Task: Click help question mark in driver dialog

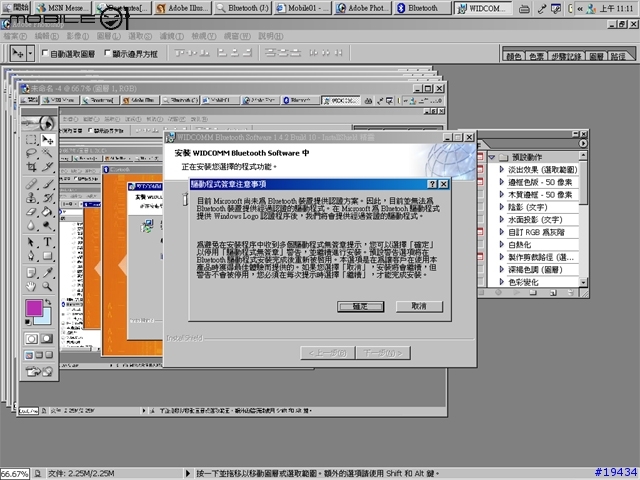Action: 433,184
